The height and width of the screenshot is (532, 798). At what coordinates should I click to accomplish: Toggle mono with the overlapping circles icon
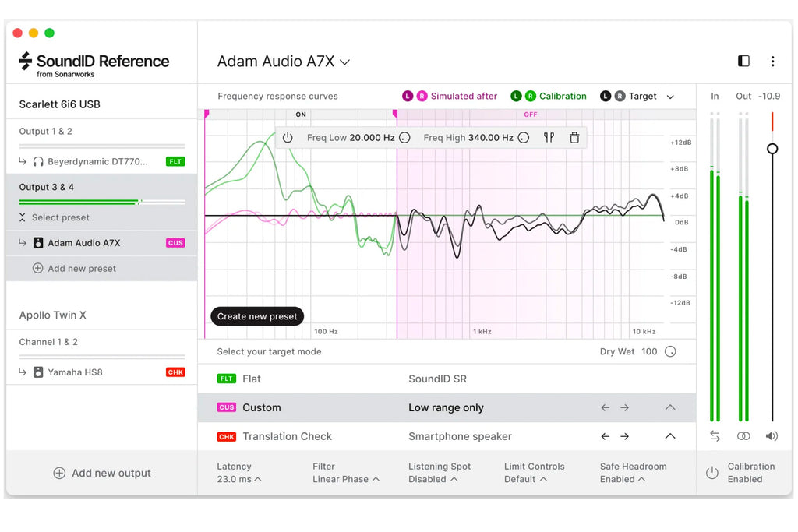[x=743, y=436]
